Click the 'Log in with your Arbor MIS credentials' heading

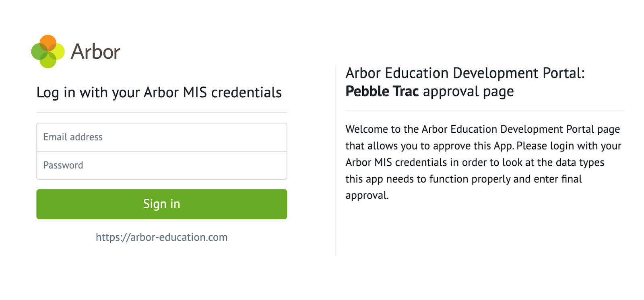[x=159, y=92]
